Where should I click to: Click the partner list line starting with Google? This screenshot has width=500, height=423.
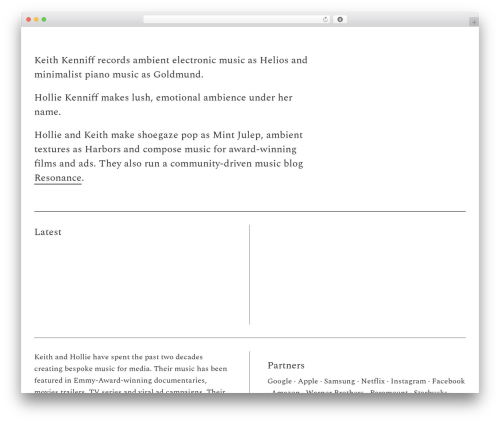click(366, 381)
